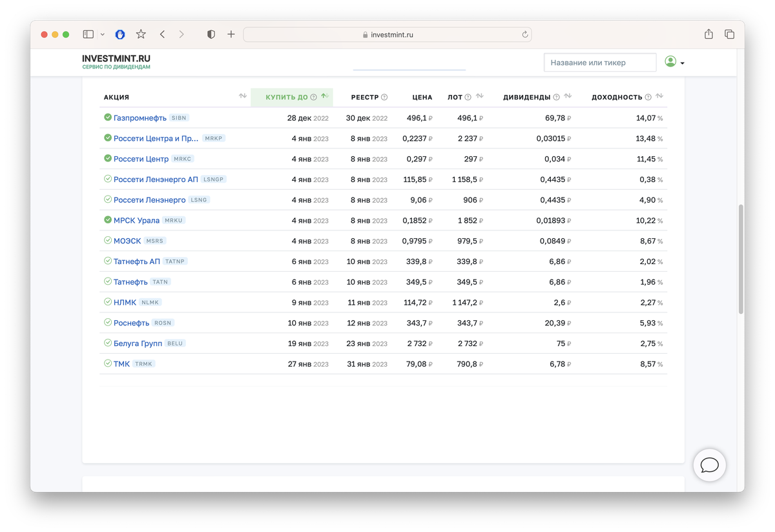This screenshot has height=532, width=775.
Task: Open the Роснефть stock link
Action: click(x=131, y=323)
